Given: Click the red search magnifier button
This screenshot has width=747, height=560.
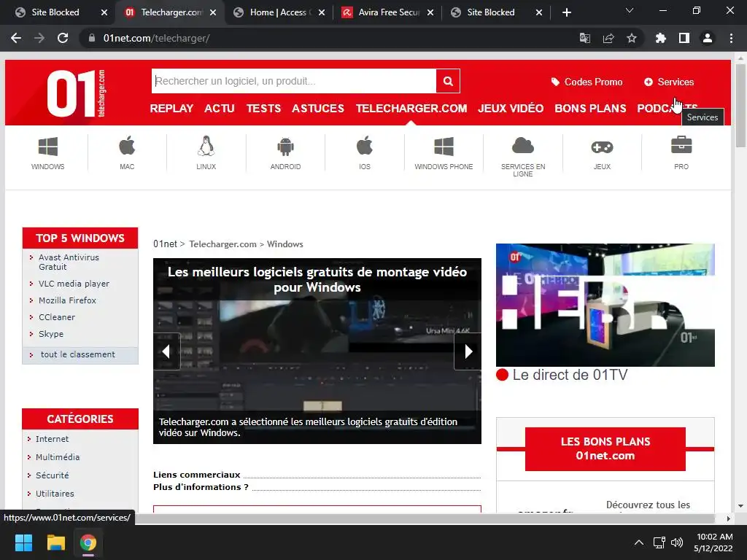Looking at the screenshot, I should 448,81.
